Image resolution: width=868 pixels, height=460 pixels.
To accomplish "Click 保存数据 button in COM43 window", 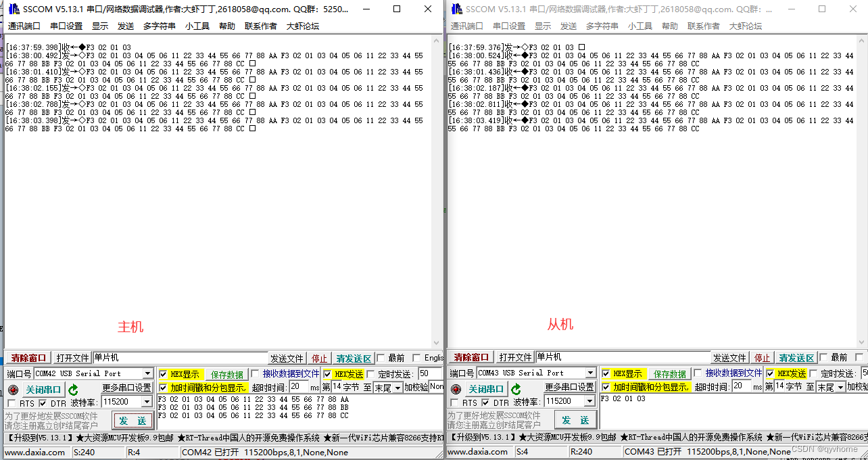I will [669, 374].
